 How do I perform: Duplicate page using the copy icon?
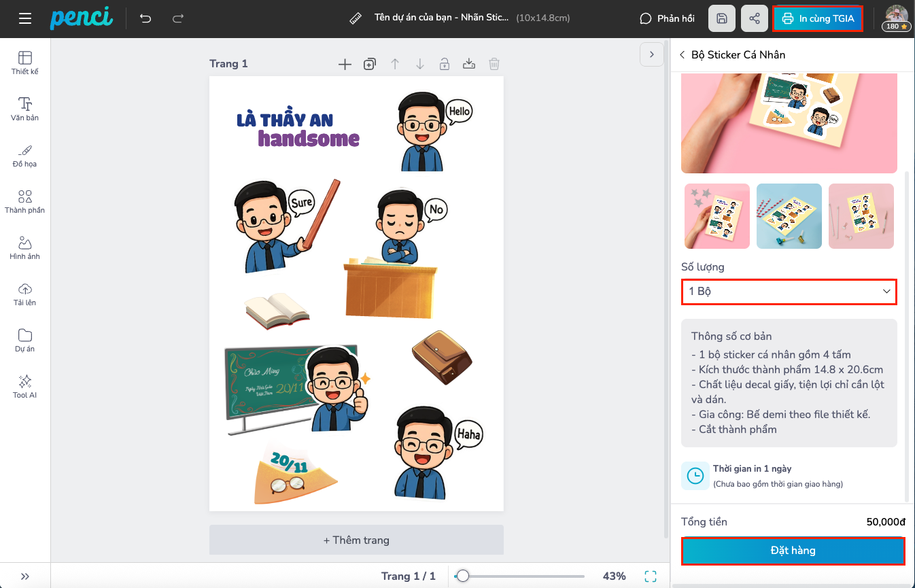click(x=369, y=64)
